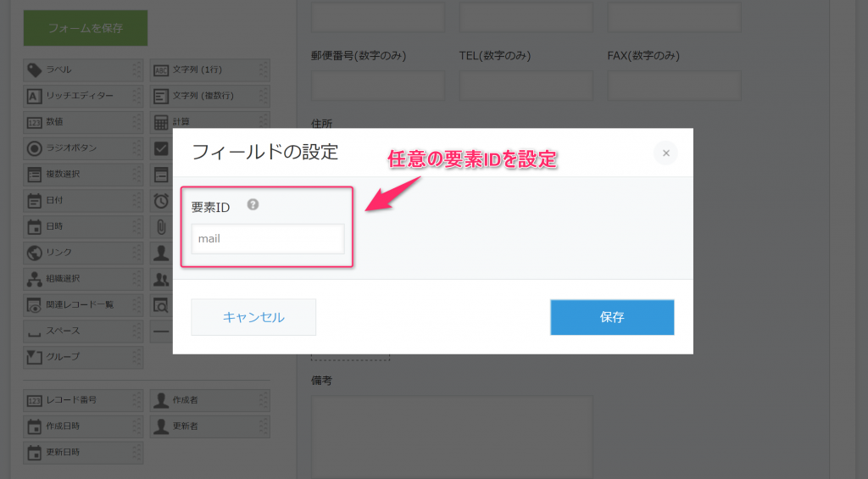Select the clock (time) field icon
This screenshot has height=479, width=868.
tap(161, 200)
